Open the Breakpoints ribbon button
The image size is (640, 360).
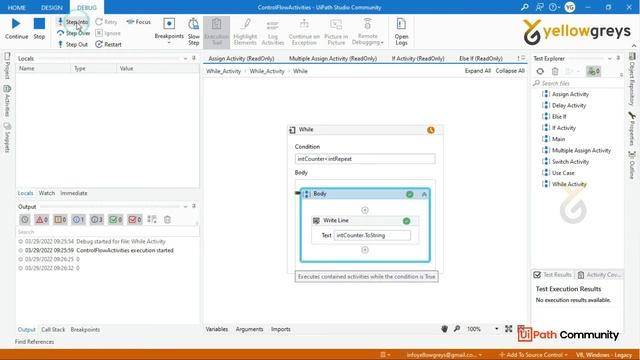169,31
